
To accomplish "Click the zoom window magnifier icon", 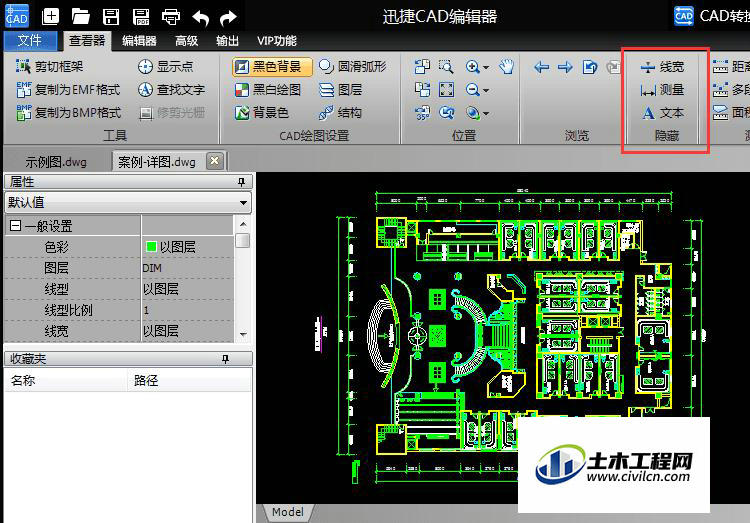I will [x=446, y=67].
